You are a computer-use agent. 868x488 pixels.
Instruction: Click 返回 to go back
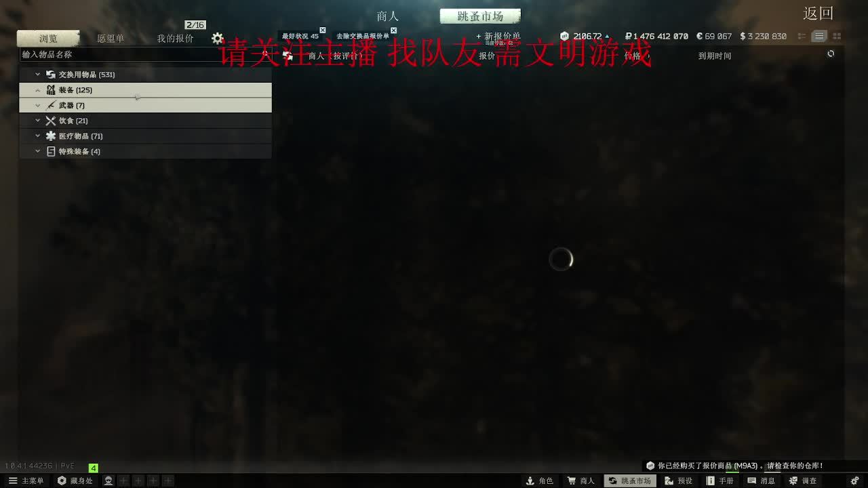tap(818, 13)
